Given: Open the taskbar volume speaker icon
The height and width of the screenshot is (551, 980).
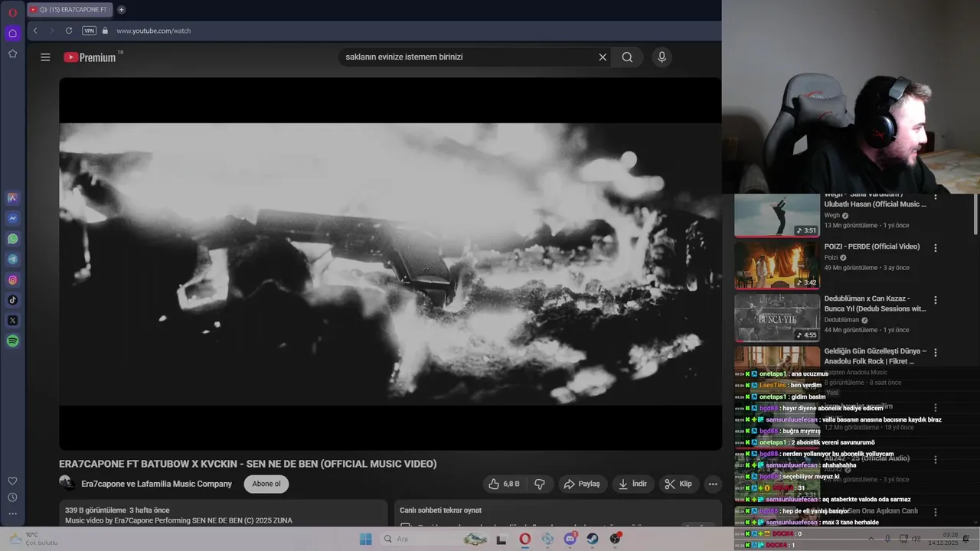Looking at the screenshot, I should point(917,539).
